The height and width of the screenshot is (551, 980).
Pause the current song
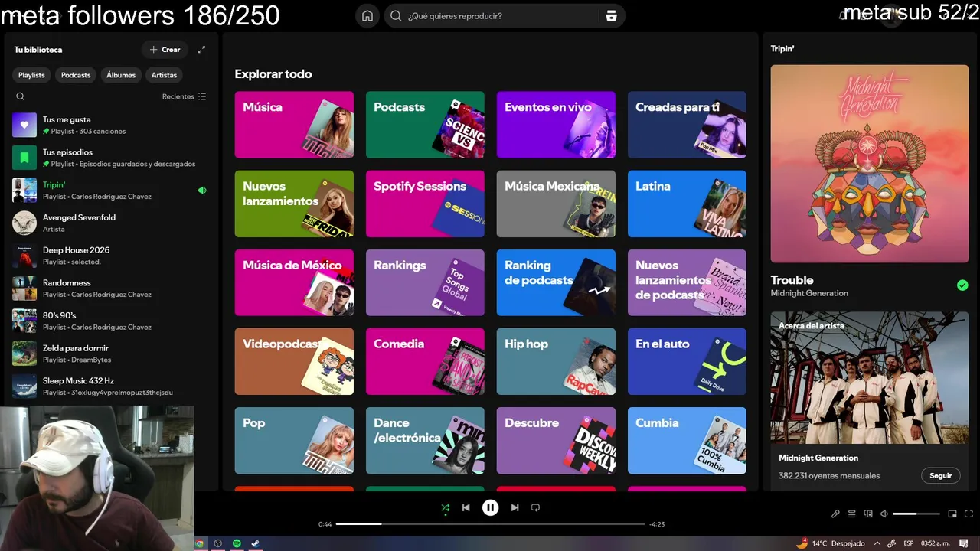tap(490, 507)
